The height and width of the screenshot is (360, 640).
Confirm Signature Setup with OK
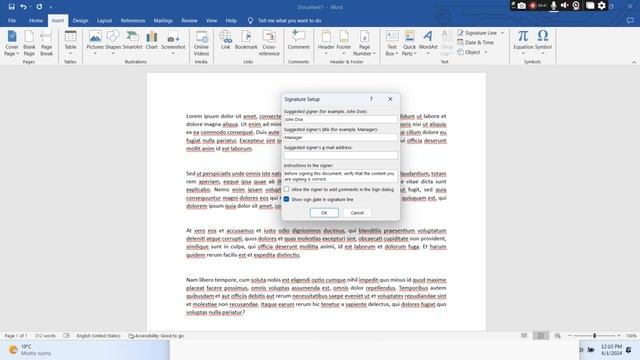(x=324, y=213)
